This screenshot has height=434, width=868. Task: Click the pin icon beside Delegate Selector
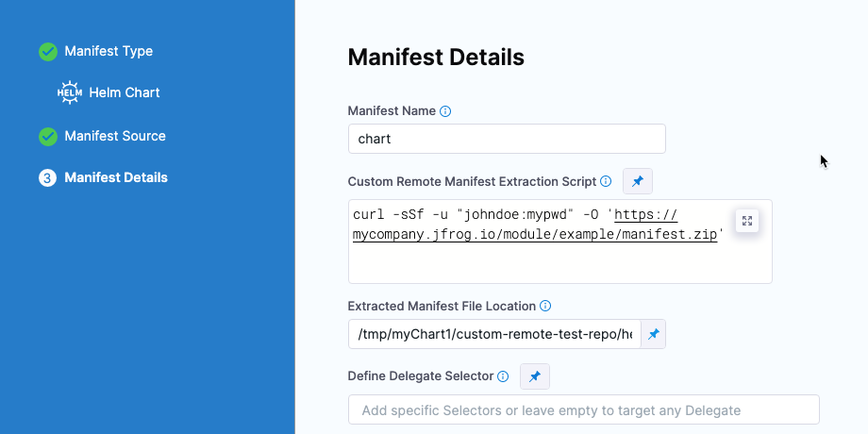pyautogui.click(x=535, y=376)
